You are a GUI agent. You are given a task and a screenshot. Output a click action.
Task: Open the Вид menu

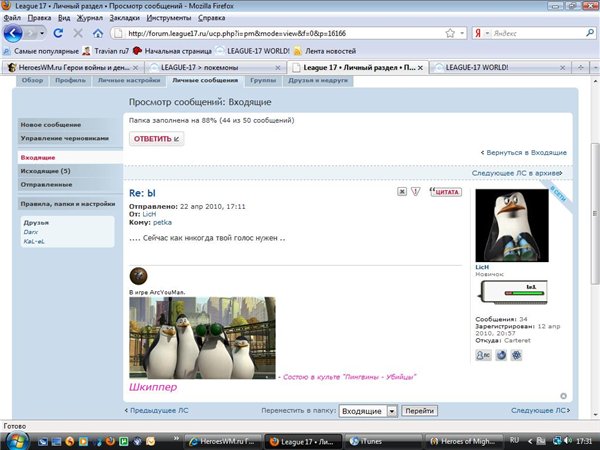click(x=64, y=18)
